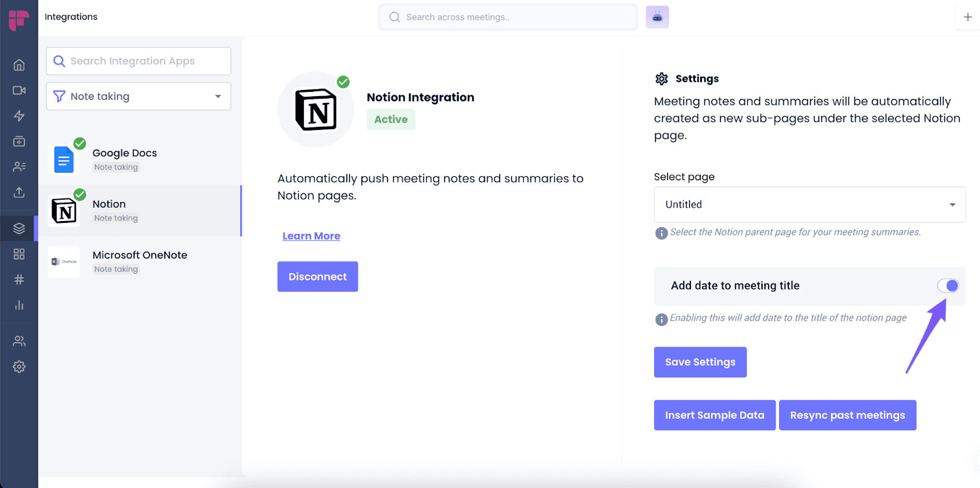Screen dimensions: 980x488
Task: Open the video camera meetings icon
Action: point(19,91)
